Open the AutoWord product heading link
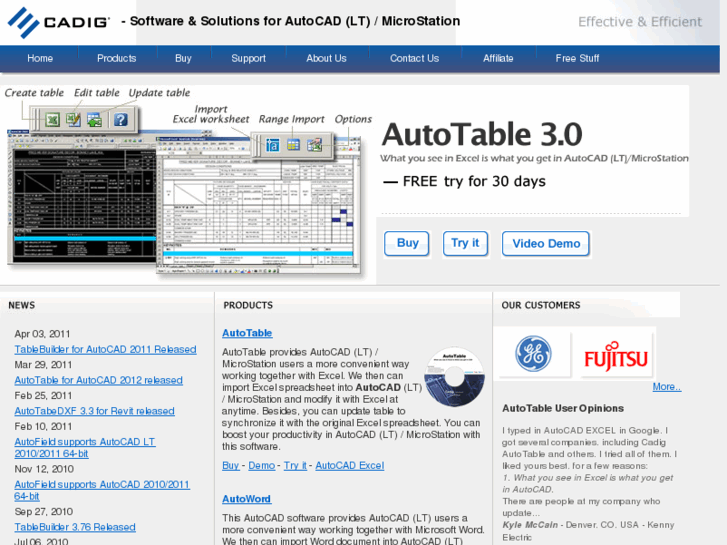Image resolution: width=727 pixels, height=545 pixels. 247,499
